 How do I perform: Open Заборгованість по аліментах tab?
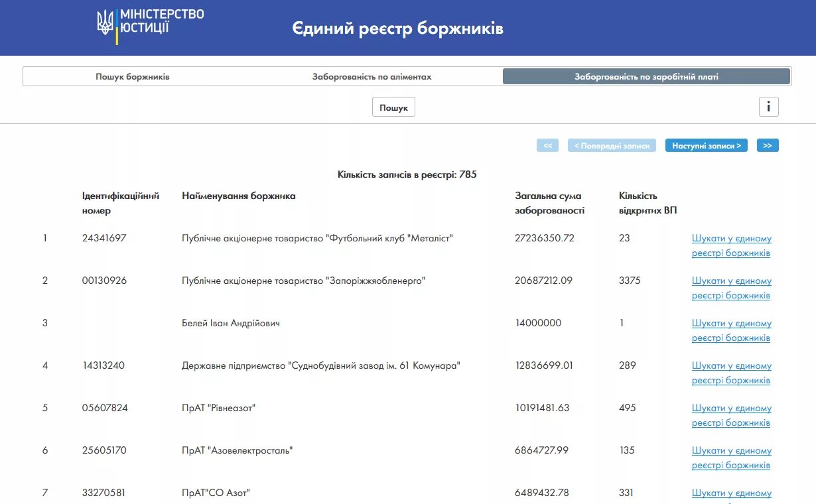[372, 77]
